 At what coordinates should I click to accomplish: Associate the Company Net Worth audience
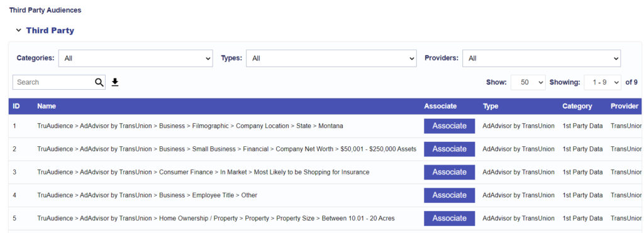[x=449, y=149]
